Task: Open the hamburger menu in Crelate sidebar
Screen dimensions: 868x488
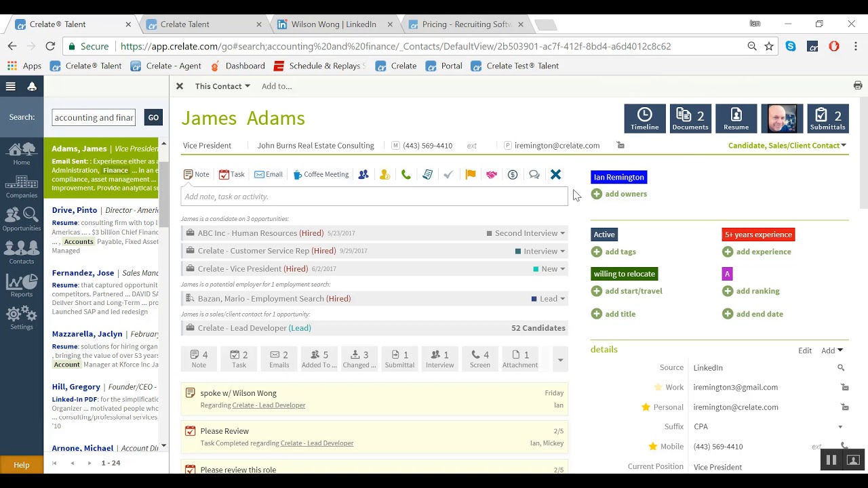Action: pos(10,86)
